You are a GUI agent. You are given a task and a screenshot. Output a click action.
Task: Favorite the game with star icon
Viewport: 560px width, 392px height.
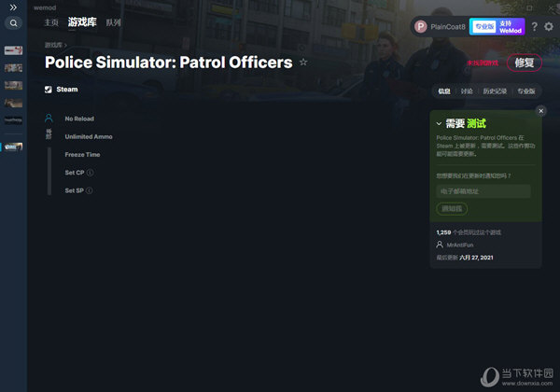click(x=303, y=63)
